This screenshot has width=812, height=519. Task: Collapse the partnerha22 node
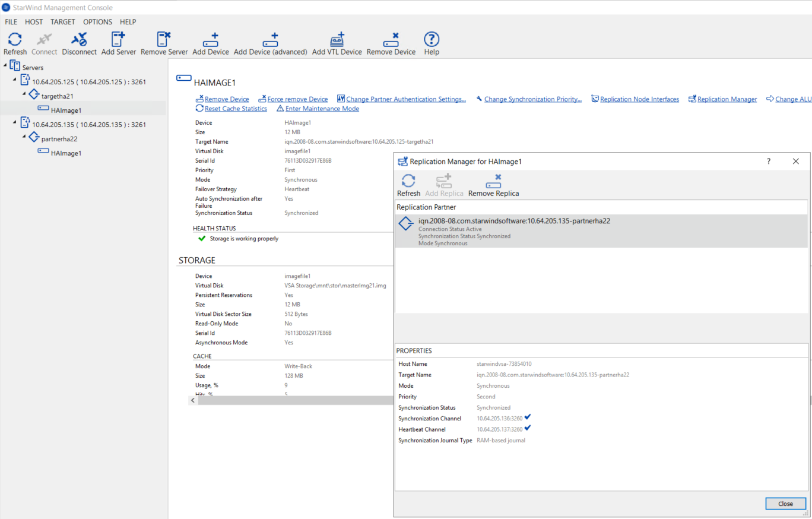24,136
